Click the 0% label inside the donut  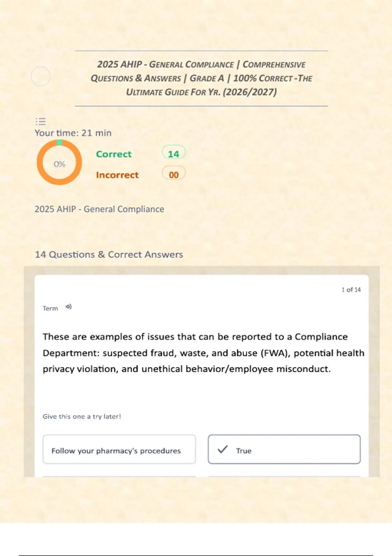(59, 164)
